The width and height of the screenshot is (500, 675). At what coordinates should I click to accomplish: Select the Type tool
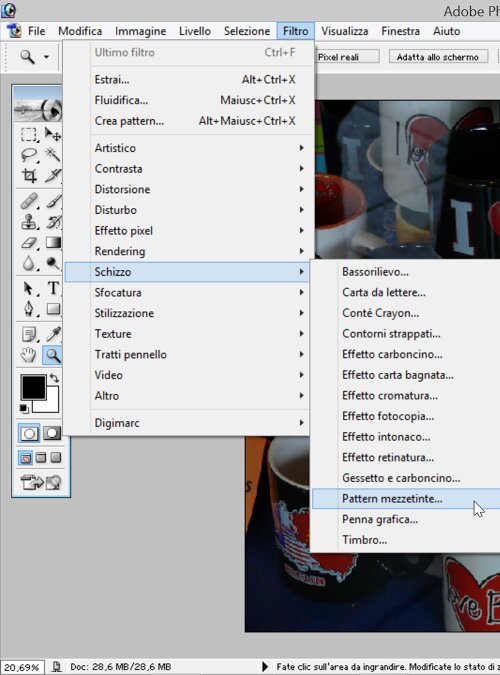tap(53, 288)
